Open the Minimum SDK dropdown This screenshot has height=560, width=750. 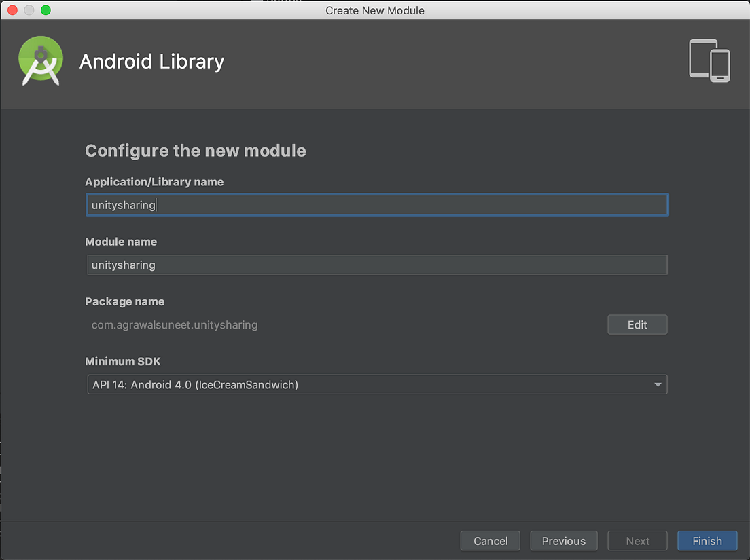pyautogui.click(x=376, y=384)
